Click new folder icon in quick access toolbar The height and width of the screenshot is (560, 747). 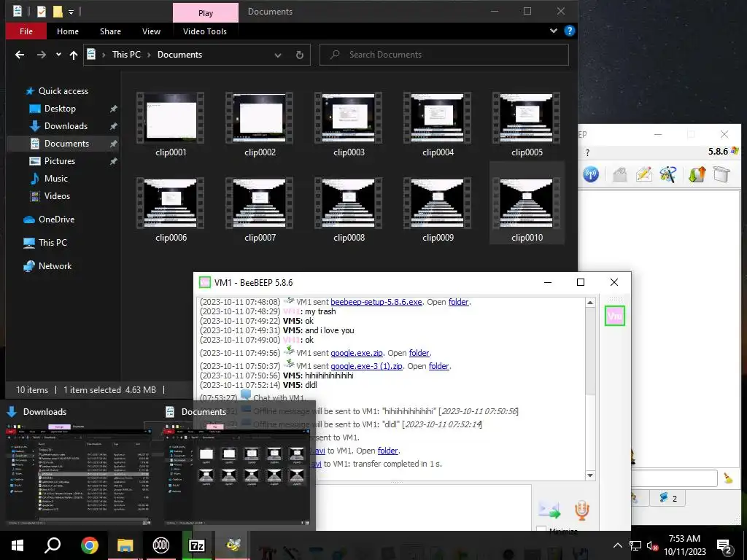coord(58,11)
